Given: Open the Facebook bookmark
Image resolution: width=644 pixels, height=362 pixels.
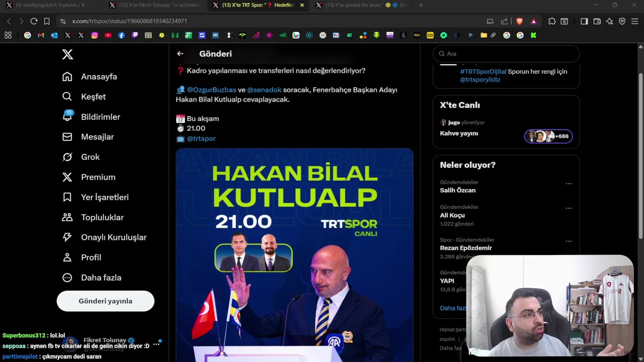Looking at the screenshot, I should (x=121, y=35).
